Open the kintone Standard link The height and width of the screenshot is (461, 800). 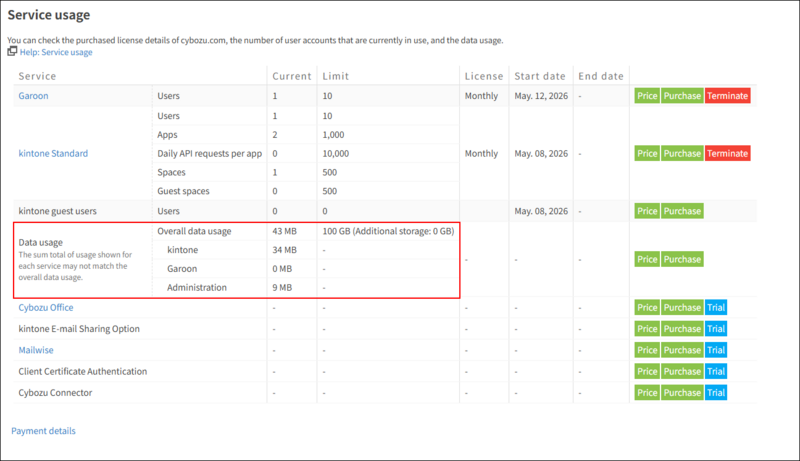click(53, 153)
